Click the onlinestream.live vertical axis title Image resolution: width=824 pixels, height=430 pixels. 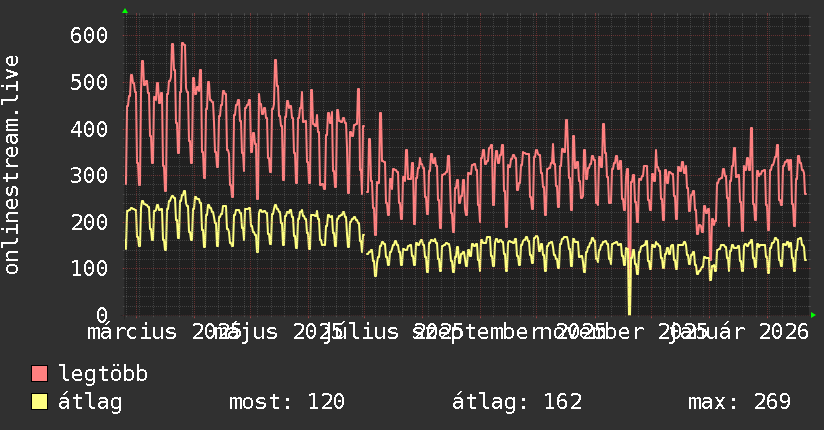[x=11, y=165]
